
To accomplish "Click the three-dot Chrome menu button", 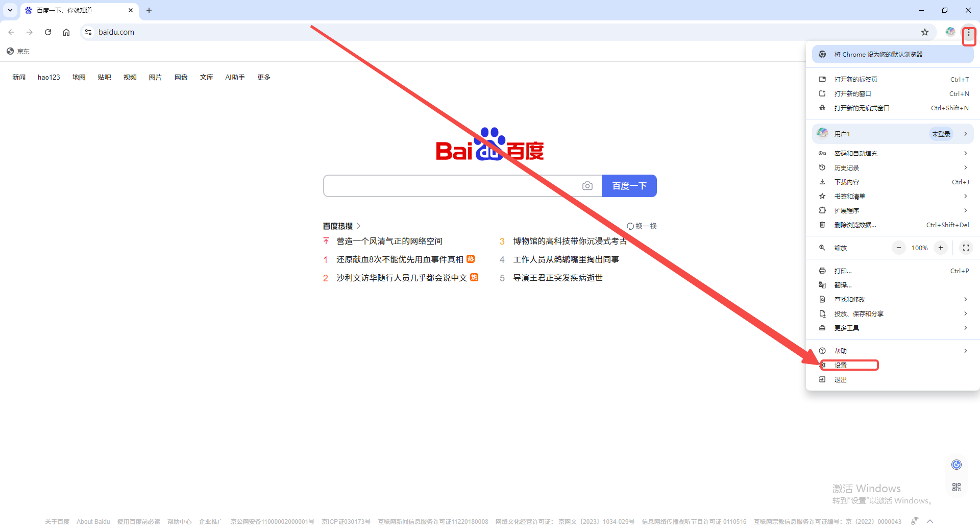I will (969, 33).
